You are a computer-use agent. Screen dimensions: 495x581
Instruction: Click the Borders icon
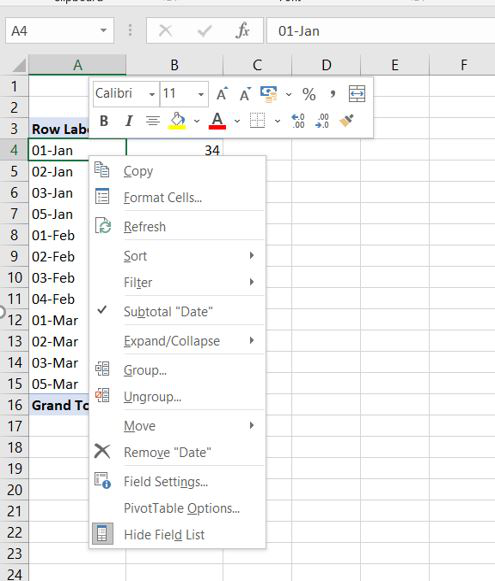pyautogui.click(x=258, y=121)
